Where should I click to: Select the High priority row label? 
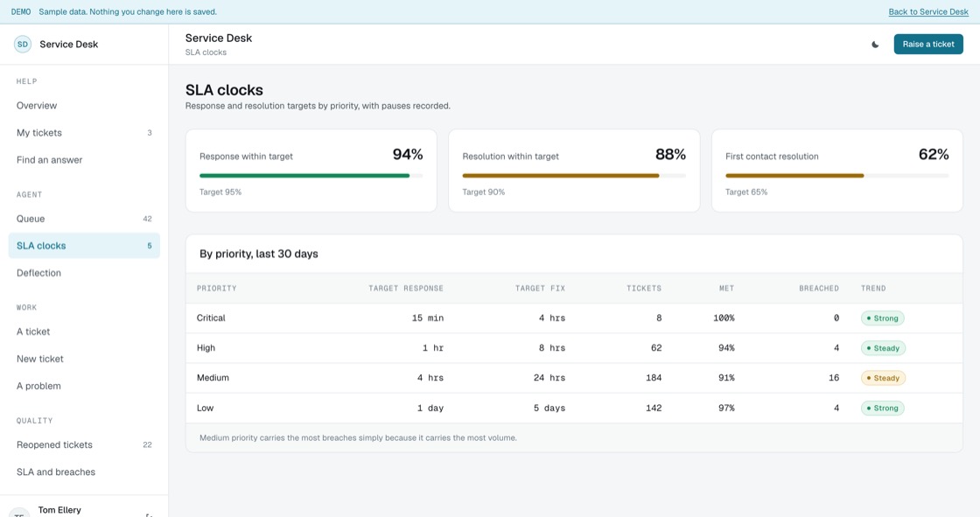click(x=206, y=348)
